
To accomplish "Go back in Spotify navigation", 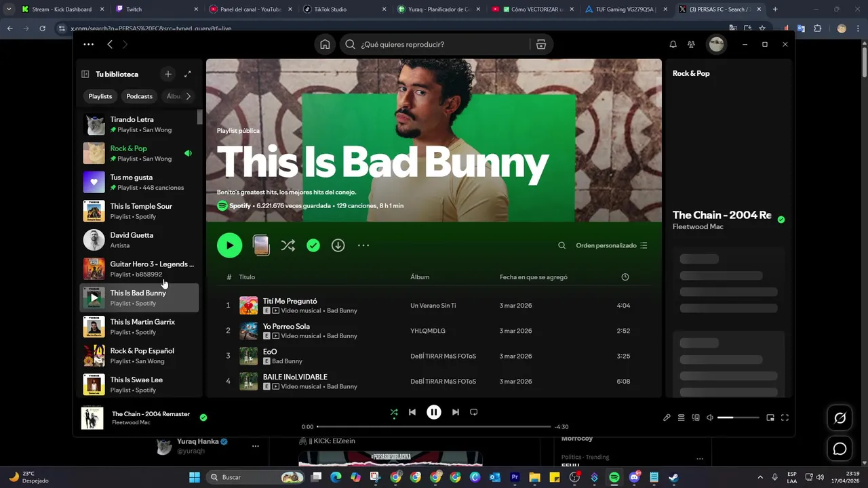I will point(110,44).
